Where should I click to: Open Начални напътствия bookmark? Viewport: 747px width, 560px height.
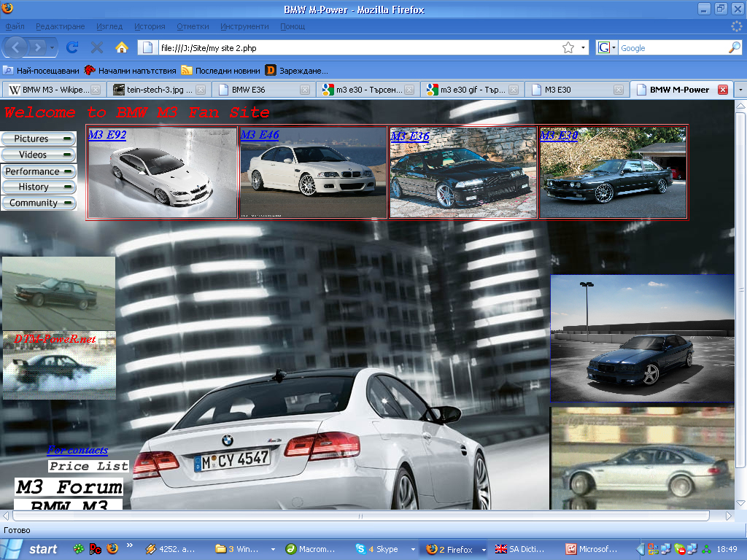click(130, 71)
